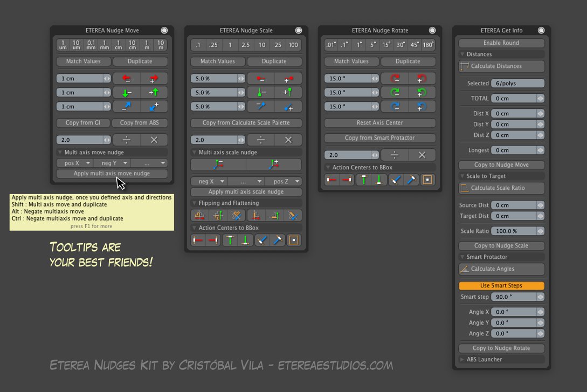The height and width of the screenshot is (392, 587).
Task: Click slider arrows on TOTAL field
Action: coord(540,99)
